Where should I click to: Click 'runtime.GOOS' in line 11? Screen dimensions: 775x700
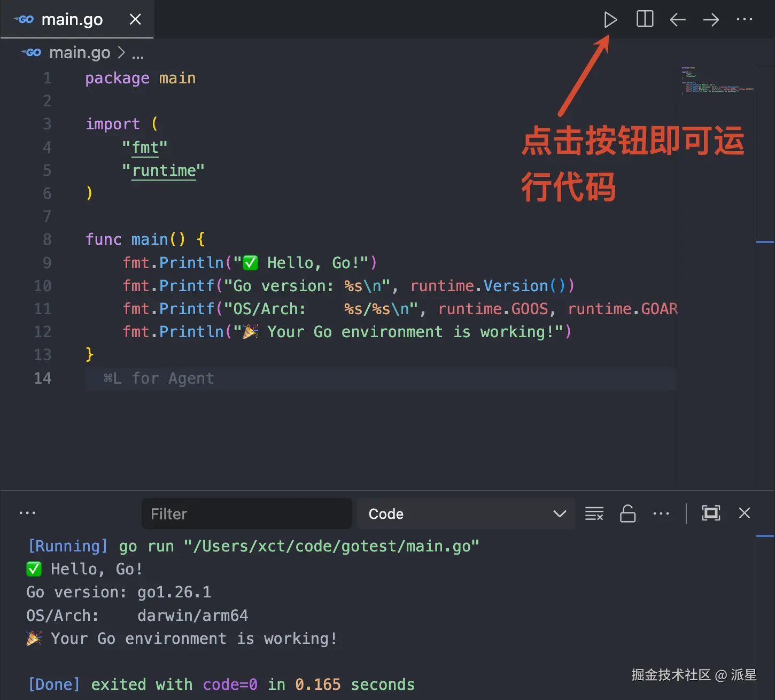pyautogui.click(x=493, y=309)
